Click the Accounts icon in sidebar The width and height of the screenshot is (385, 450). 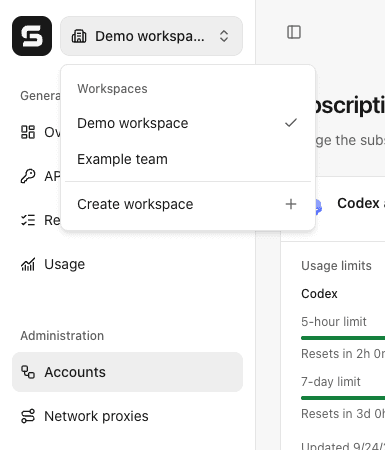tap(28, 372)
